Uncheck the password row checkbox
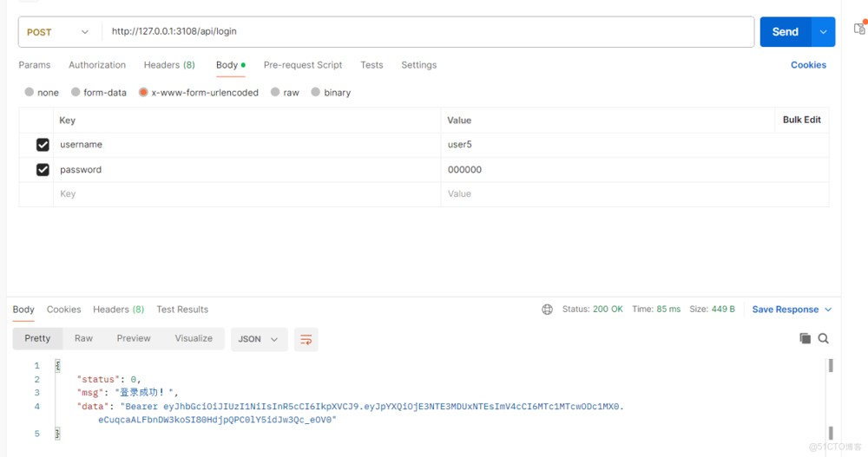The width and height of the screenshot is (868, 457). [x=43, y=169]
